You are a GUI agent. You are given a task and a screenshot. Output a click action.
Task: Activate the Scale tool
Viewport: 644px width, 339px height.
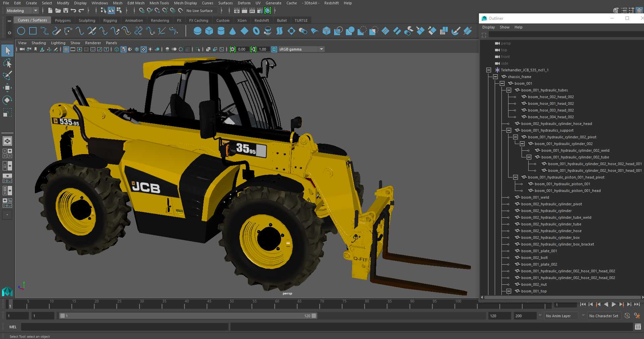pos(7,112)
